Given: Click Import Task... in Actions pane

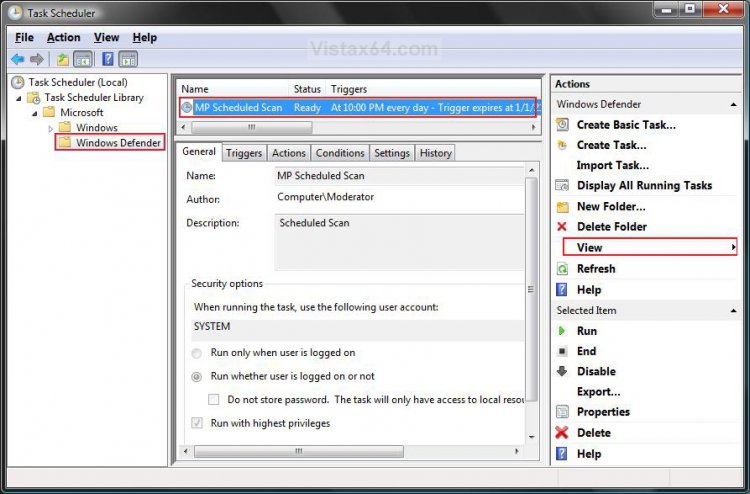Looking at the screenshot, I should pos(613,165).
